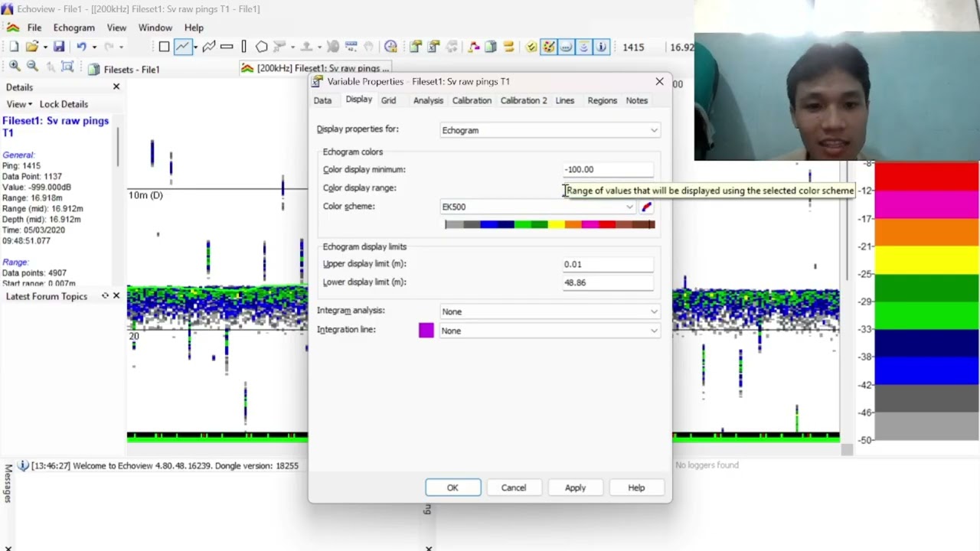Image resolution: width=980 pixels, height=551 pixels.
Task: Save the file with the floppy disk icon
Action: coord(59,47)
